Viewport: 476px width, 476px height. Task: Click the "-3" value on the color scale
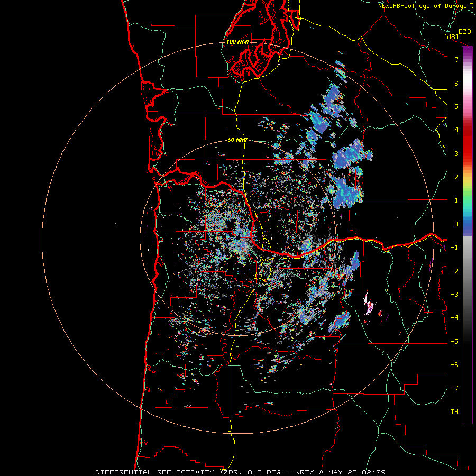click(454, 295)
